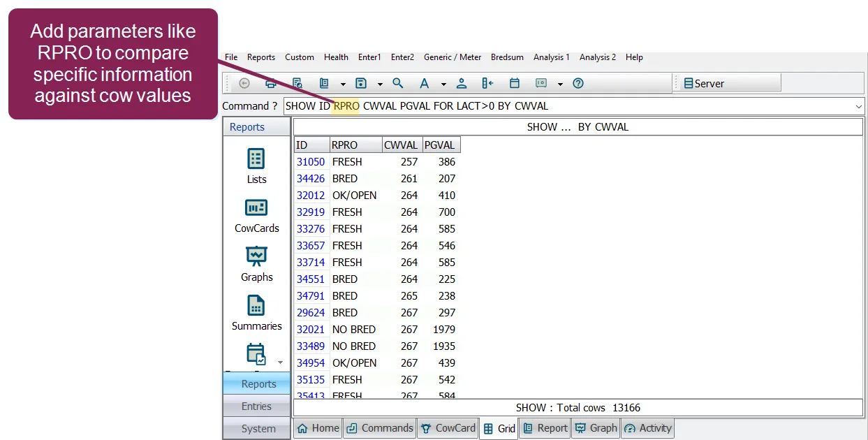Click the magnifier search toolbar icon

tap(398, 83)
